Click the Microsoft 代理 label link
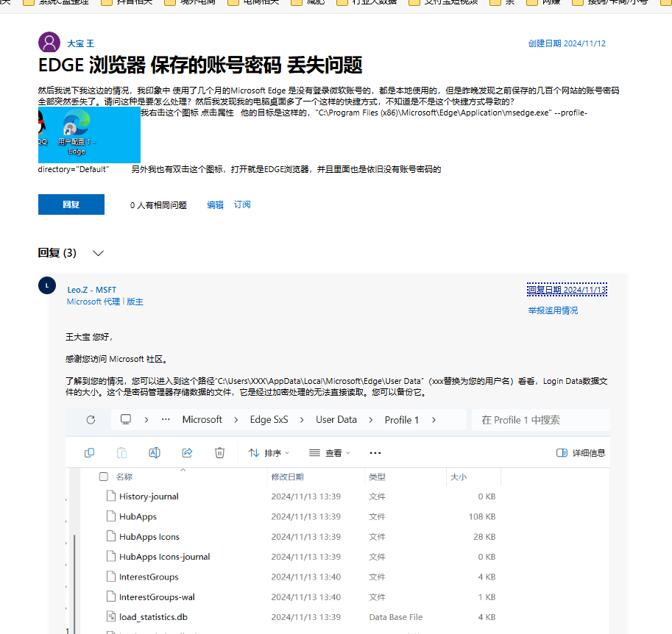 [x=93, y=302]
